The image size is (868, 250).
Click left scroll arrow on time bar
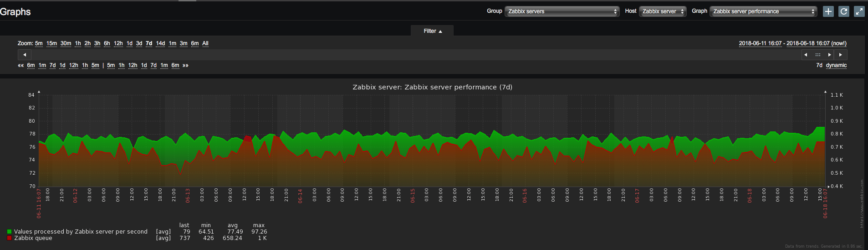25,55
